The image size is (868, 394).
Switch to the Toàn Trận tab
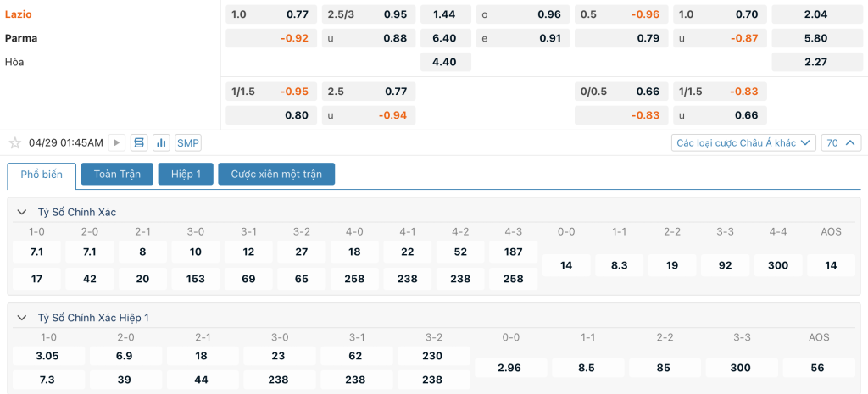coord(117,174)
